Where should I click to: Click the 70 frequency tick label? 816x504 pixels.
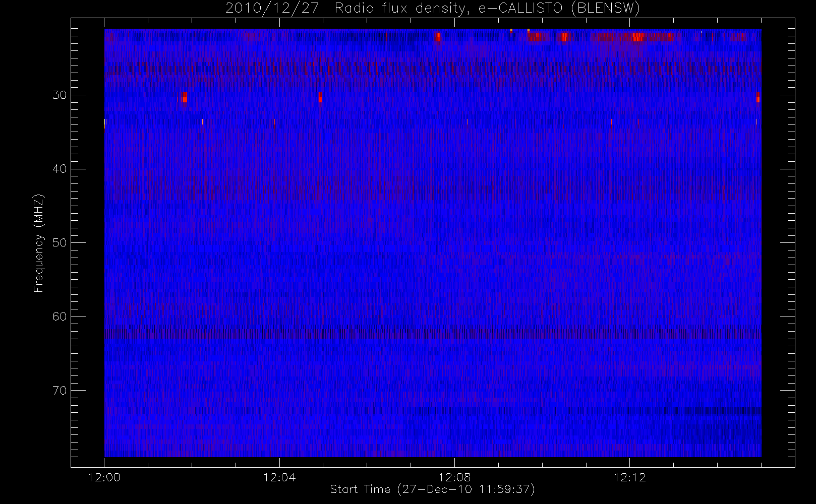(60, 390)
